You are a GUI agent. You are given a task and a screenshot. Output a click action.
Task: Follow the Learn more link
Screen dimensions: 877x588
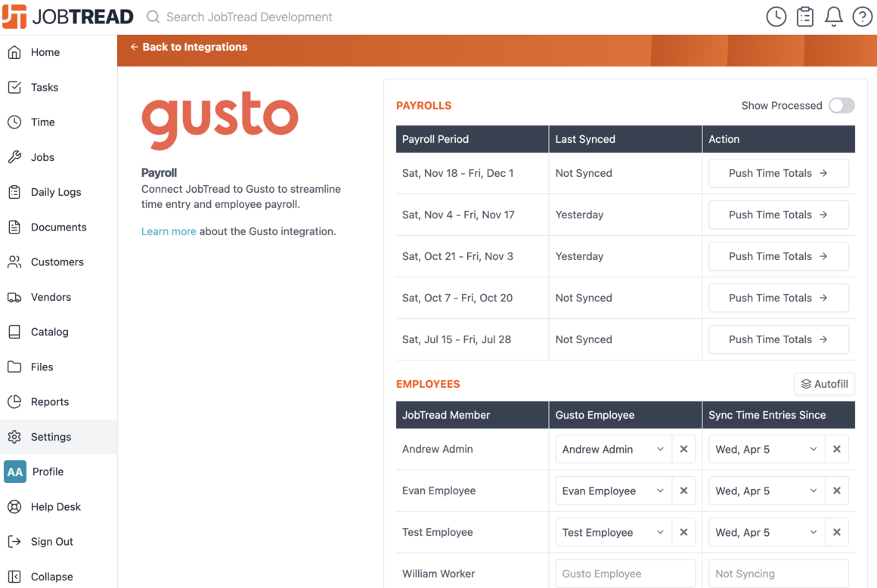point(169,231)
